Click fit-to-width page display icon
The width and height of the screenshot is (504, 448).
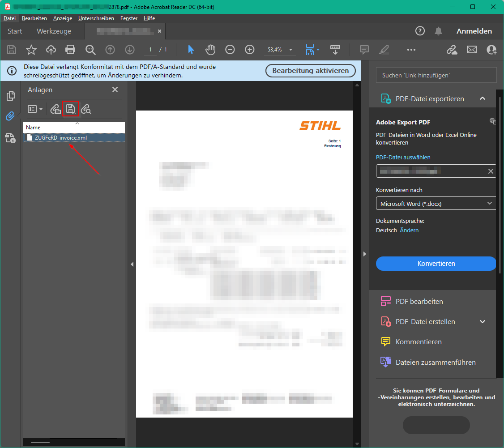coord(310,50)
